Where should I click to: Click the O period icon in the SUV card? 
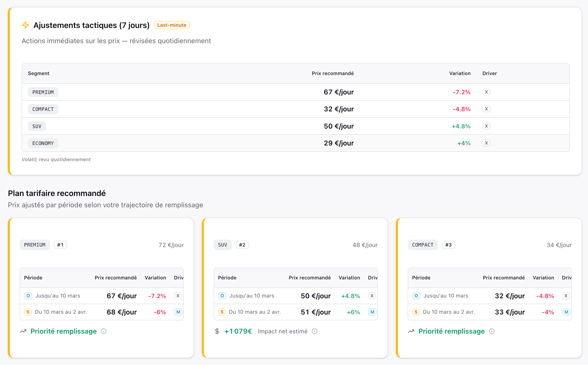tap(222, 296)
